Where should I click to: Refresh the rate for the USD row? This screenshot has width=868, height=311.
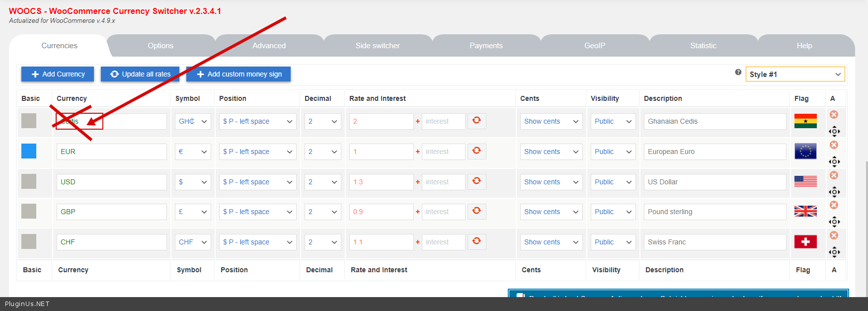tap(476, 181)
